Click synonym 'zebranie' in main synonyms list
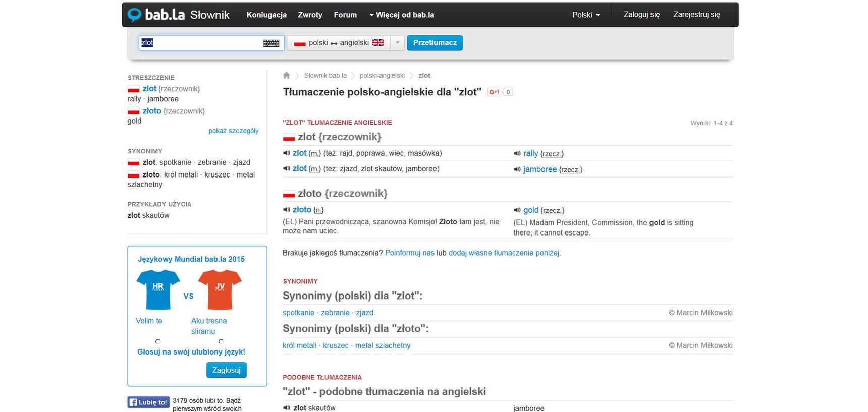This screenshot has width=868, height=412. 335,313
